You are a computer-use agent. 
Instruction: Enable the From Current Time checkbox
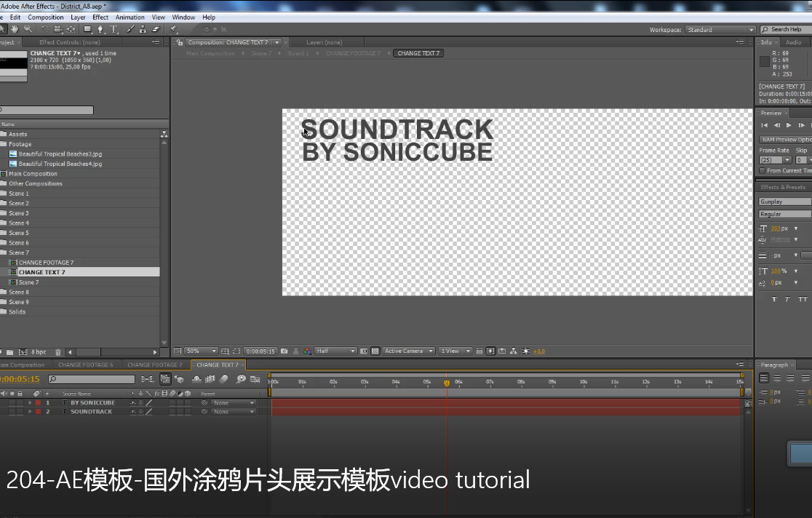tap(762, 171)
